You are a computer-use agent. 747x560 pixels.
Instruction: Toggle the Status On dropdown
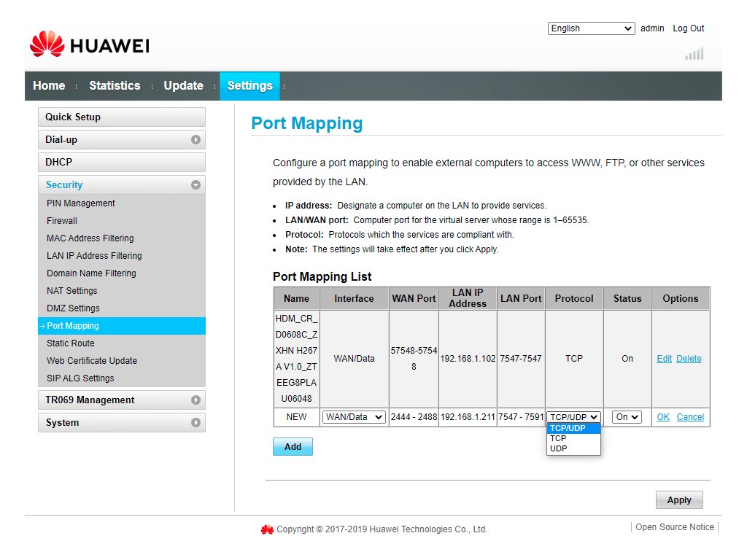(627, 417)
